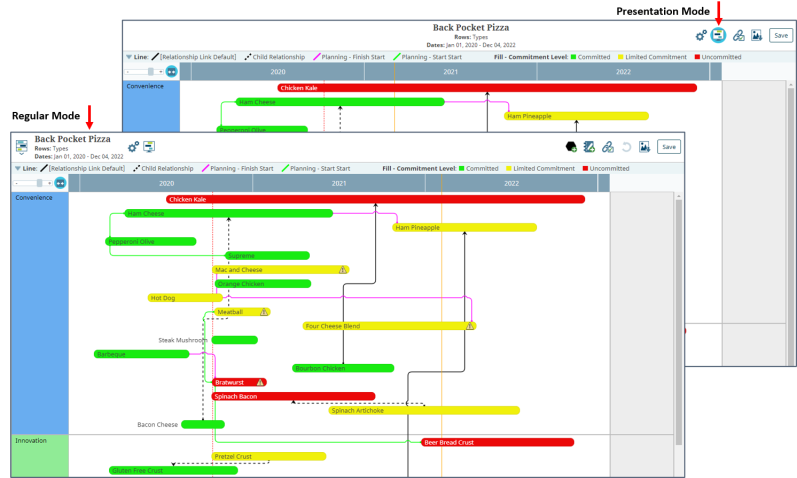The height and width of the screenshot is (478, 797).
Task: Select the Gluten Free Crust bar
Action: click(x=173, y=470)
